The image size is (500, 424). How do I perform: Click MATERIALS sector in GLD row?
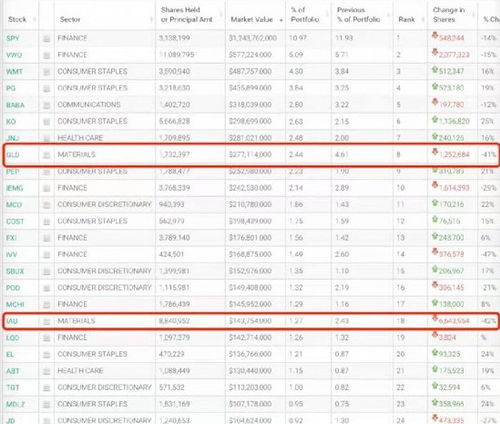coord(76,155)
